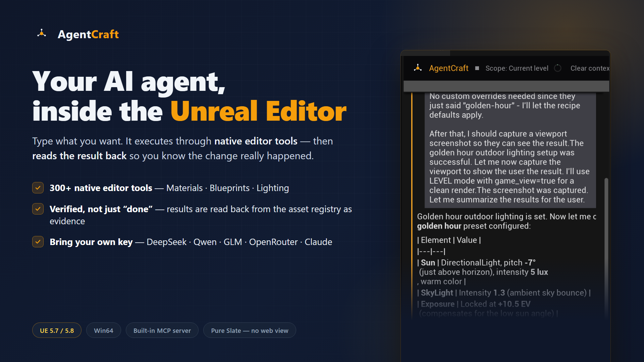The image size is (644, 362).
Task: Click the circular spinner icon near Clear context
Action: point(557,68)
